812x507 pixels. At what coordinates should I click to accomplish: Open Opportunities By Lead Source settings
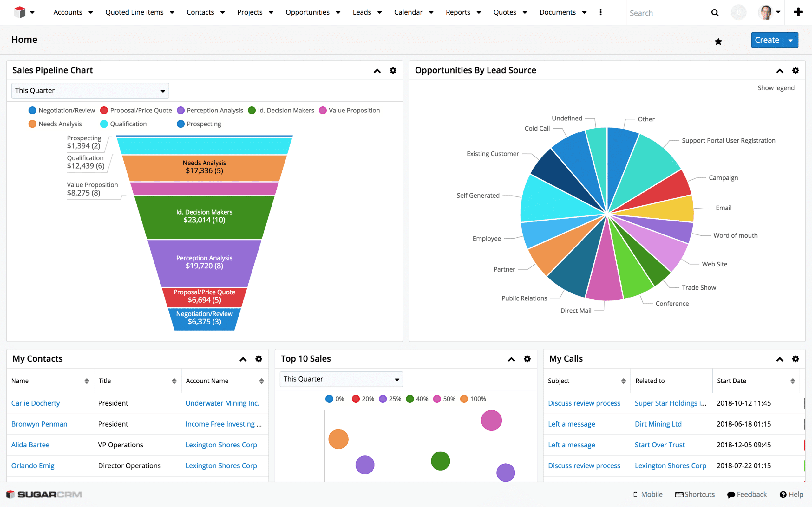tap(796, 69)
